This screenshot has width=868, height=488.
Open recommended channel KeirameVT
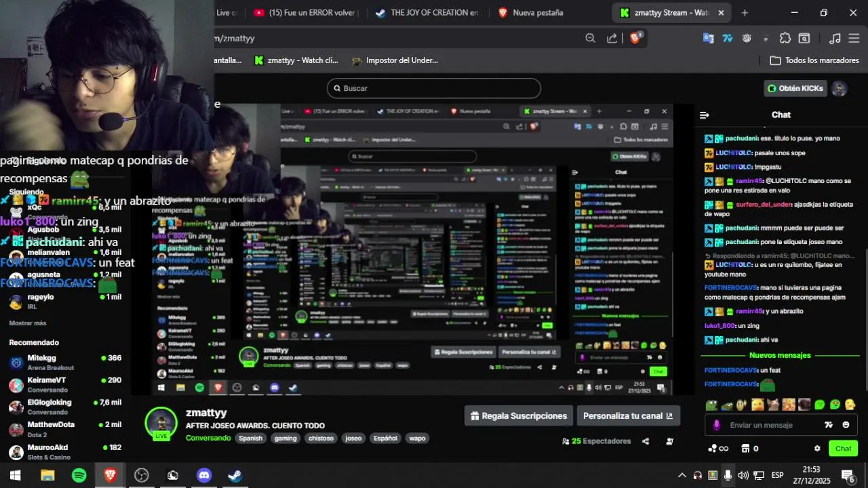65,385
